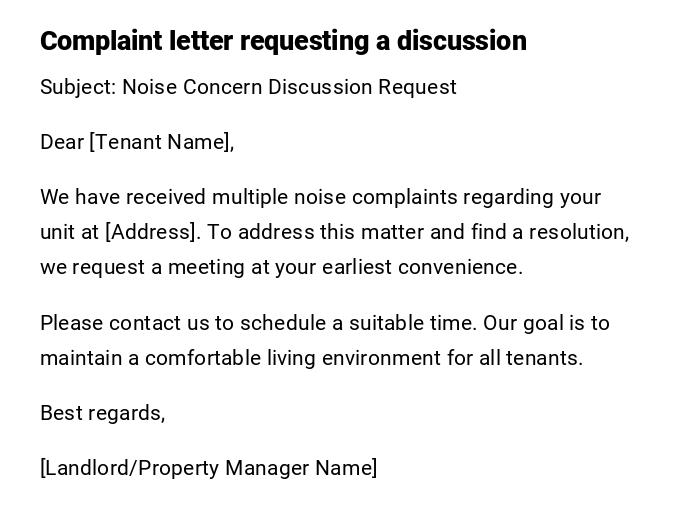Click the [Landlord/Property Manager Name] placeholder
Image resolution: width=700 pixels, height=530 pixels.
209,468
